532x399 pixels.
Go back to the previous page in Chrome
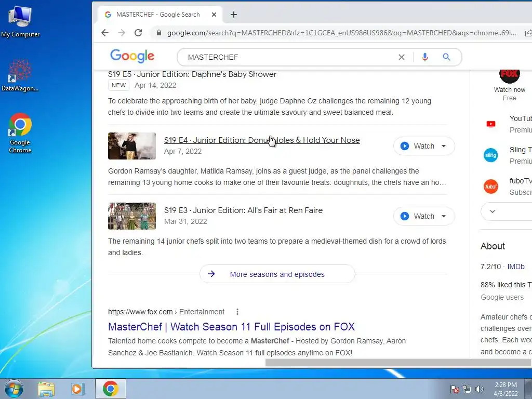(105, 33)
